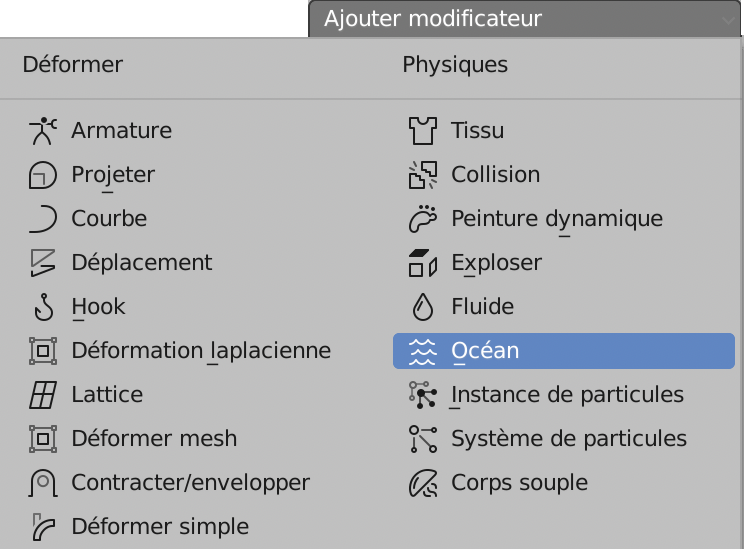This screenshot has width=744, height=549.
Task: Click the Océan waves icon
Action: click(423, 351)
